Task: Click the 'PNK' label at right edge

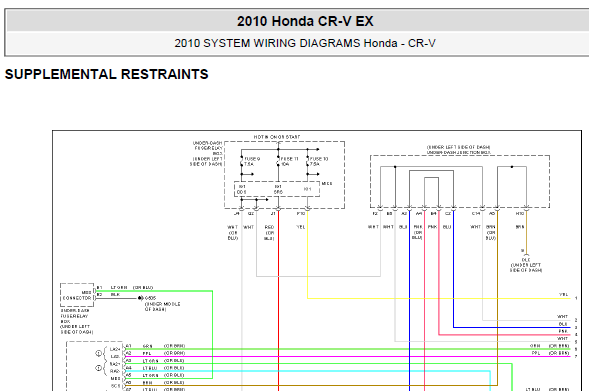Action: (x=563, y=331)
